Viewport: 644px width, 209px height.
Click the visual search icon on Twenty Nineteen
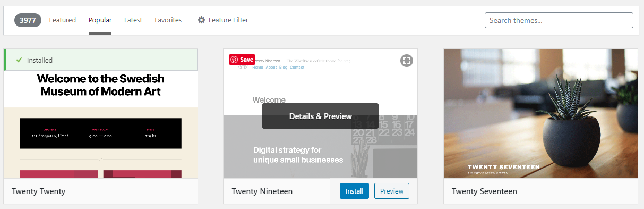click(x=407, y=61)
